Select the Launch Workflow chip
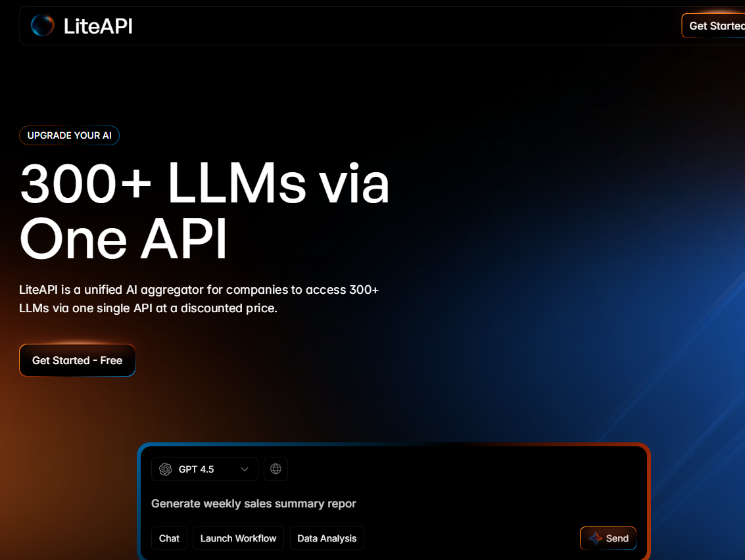The image size is (745, 560). click(x=238, y=538)
